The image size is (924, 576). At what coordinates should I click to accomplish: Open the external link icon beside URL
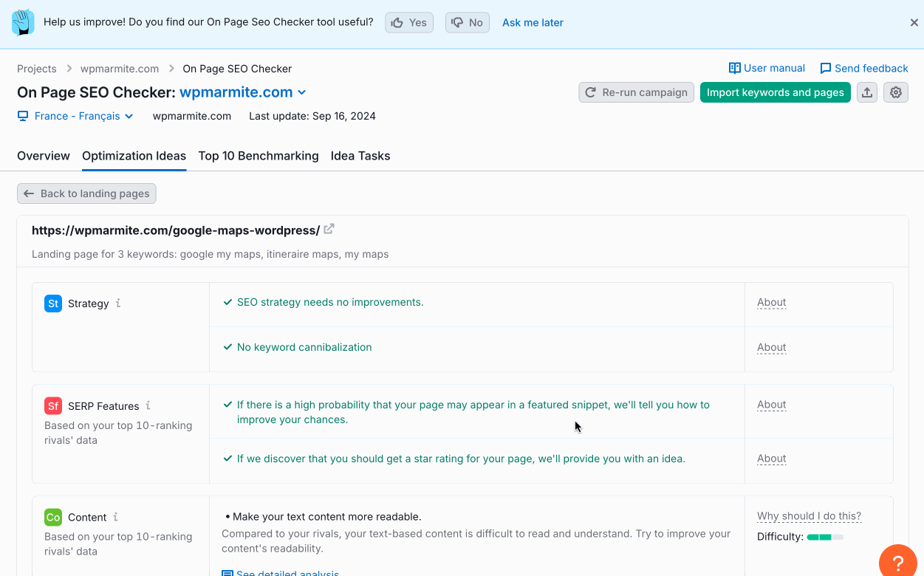tap(329, 229)
